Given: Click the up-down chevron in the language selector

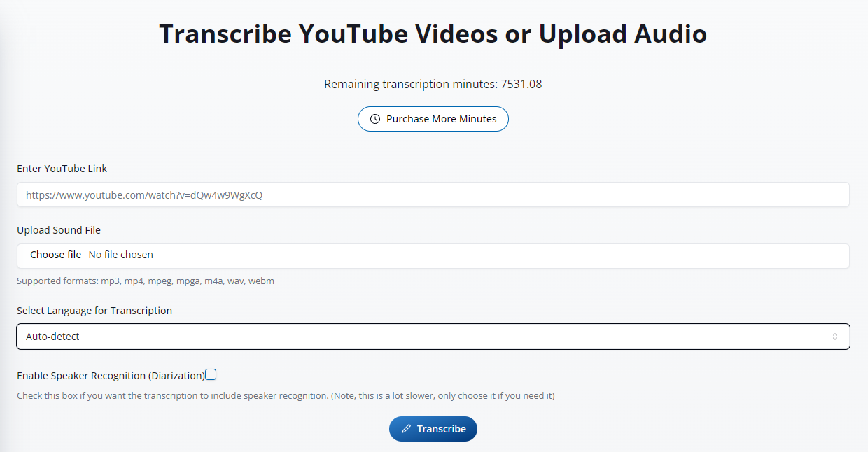Looking at the screenshot, I should (x=834, y=337).
